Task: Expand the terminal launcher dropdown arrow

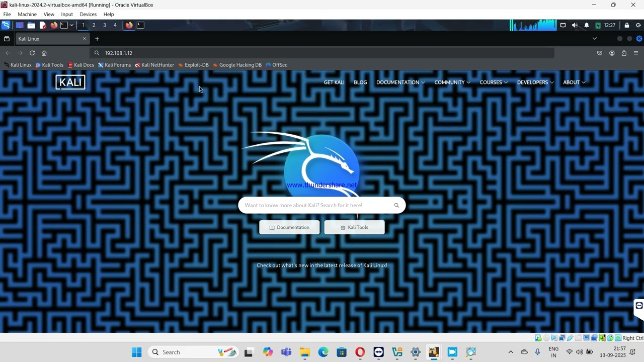Action: tap(71, 25)
